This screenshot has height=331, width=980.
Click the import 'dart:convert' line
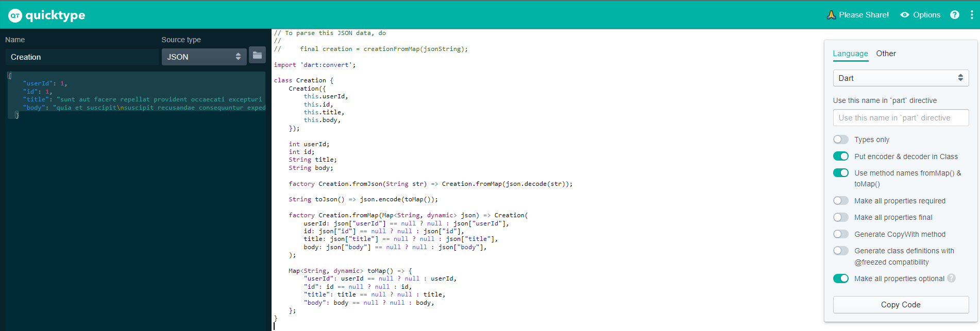point(315,65)
